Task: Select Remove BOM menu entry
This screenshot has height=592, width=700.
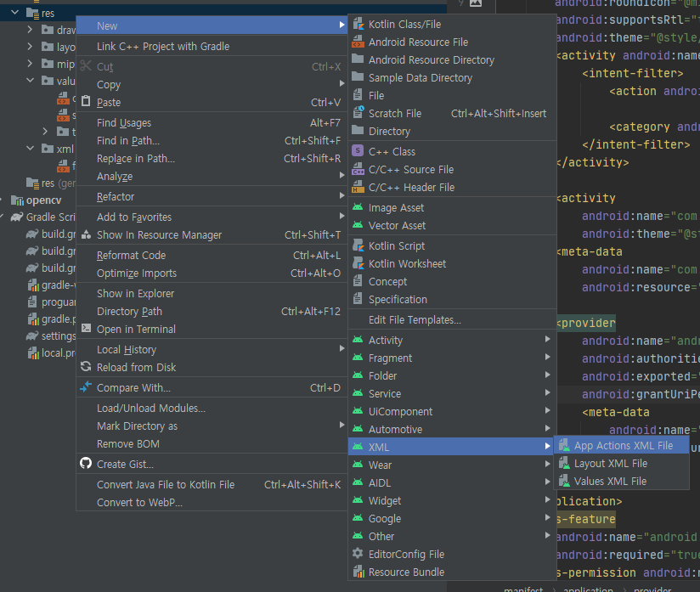Action: [212, 443]
